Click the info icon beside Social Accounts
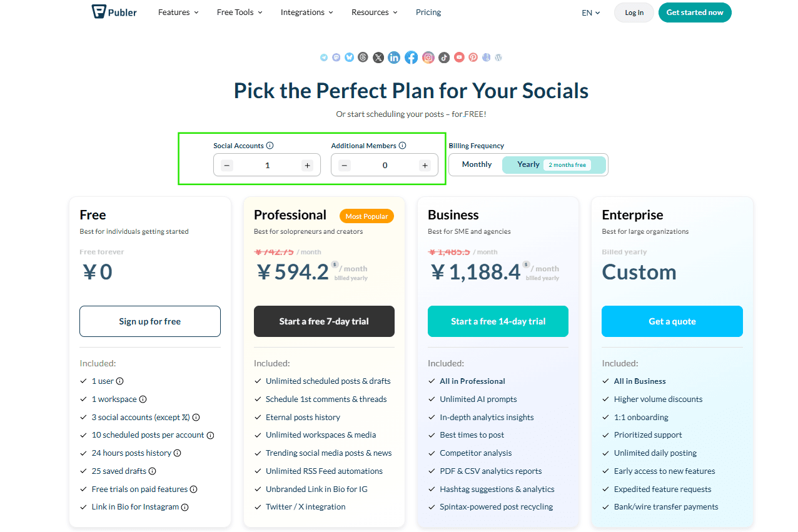 click(x=270, y=146)
